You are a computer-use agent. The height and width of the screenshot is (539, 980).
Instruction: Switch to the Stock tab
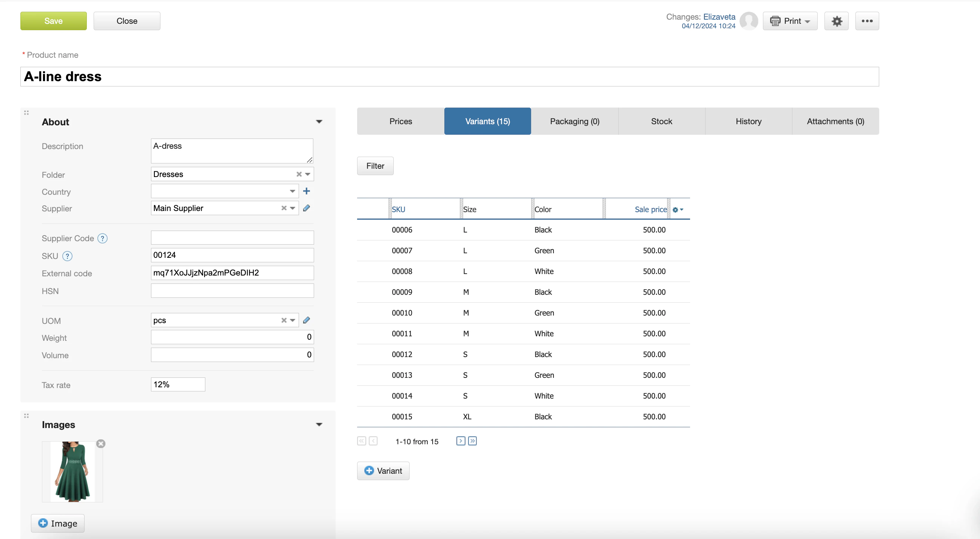point(662,121)
